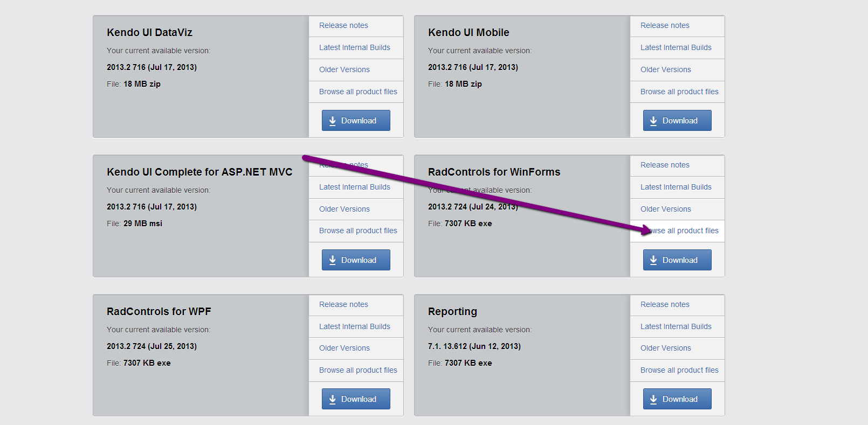Viewport: 868px width, 425px height.
Task: Open Older Versions for Kendo UI Complete MVC
Action: [x=344, y=209]
